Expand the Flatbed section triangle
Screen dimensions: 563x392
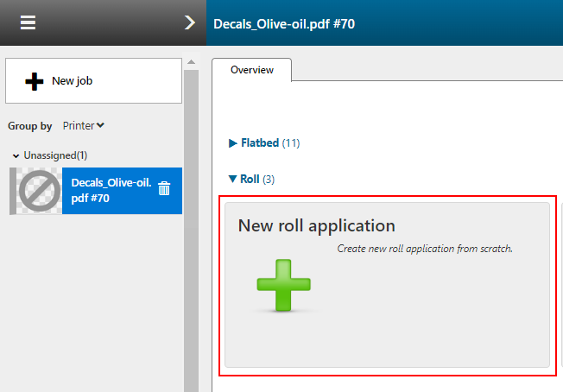click(x=232, y=143)
